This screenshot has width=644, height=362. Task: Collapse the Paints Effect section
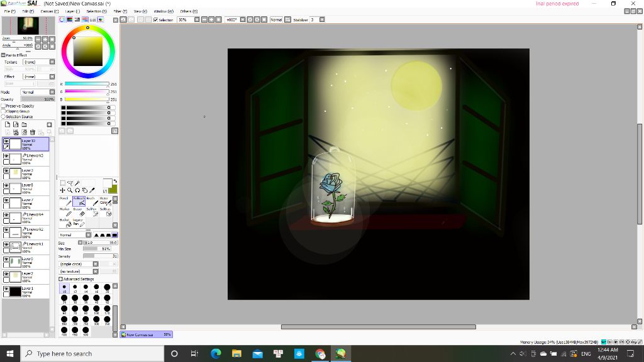pyautogui.click(x=3, y=55)
